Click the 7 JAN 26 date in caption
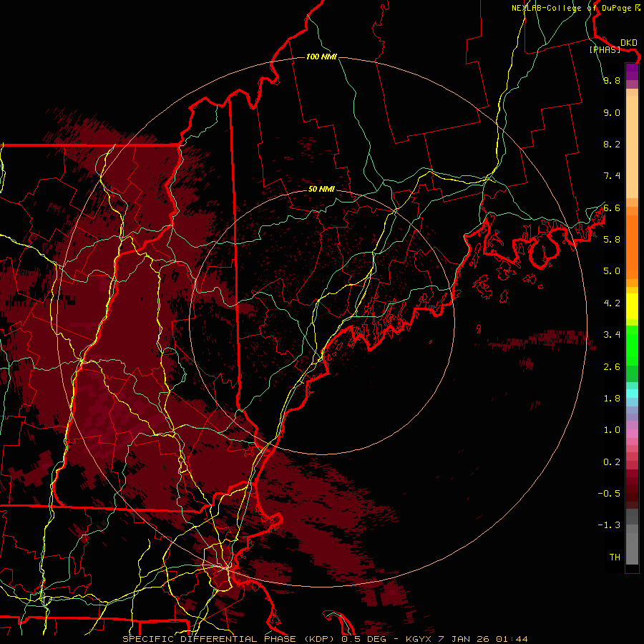644x644 pixels. [x=463, y=639]
